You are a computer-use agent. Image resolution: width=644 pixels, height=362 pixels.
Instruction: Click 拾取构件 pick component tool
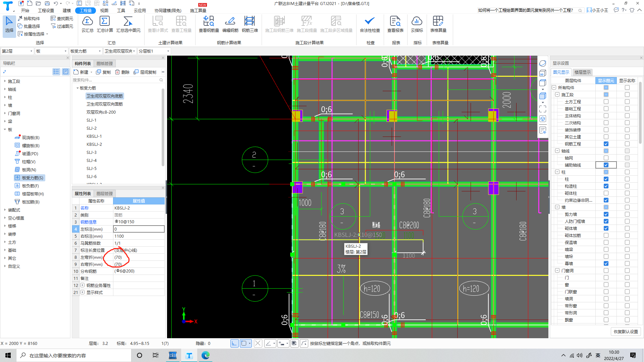coord(29,18)
